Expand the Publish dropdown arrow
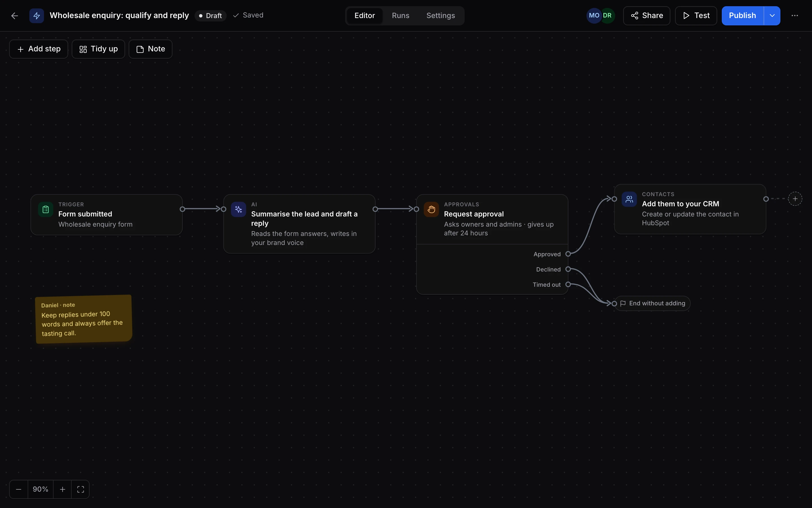The image size is (812, 508). [772, 16]
